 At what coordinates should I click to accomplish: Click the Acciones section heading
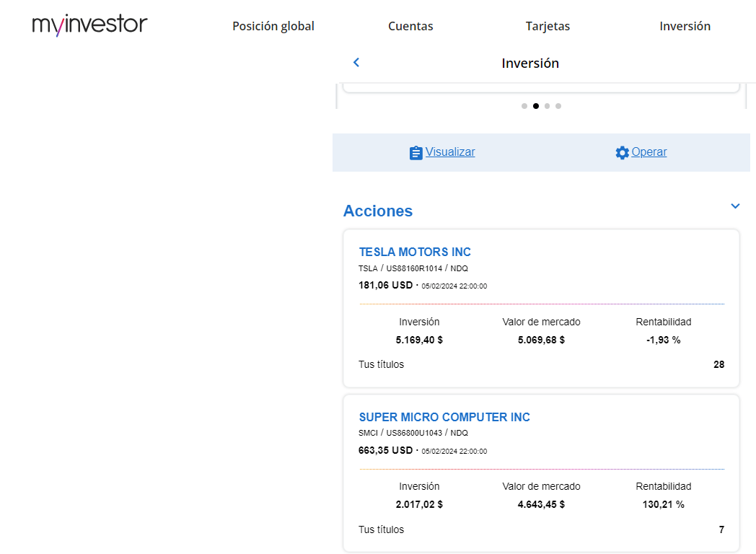(x=377, y=211)
